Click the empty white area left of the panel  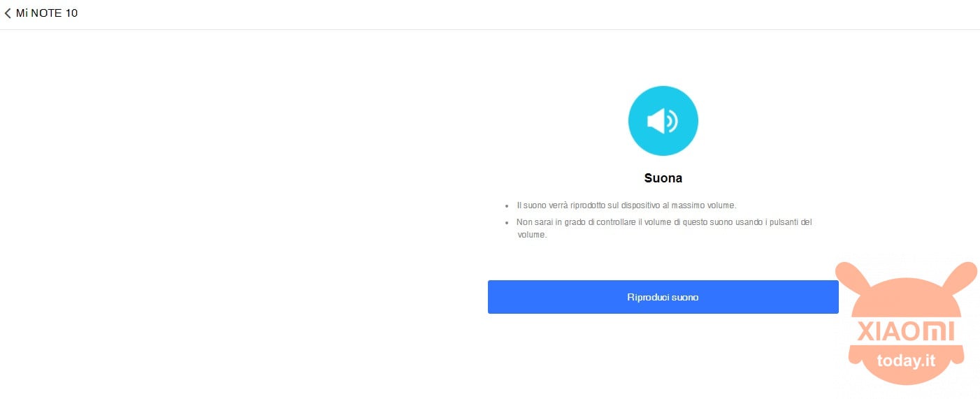tap(238, 210)
